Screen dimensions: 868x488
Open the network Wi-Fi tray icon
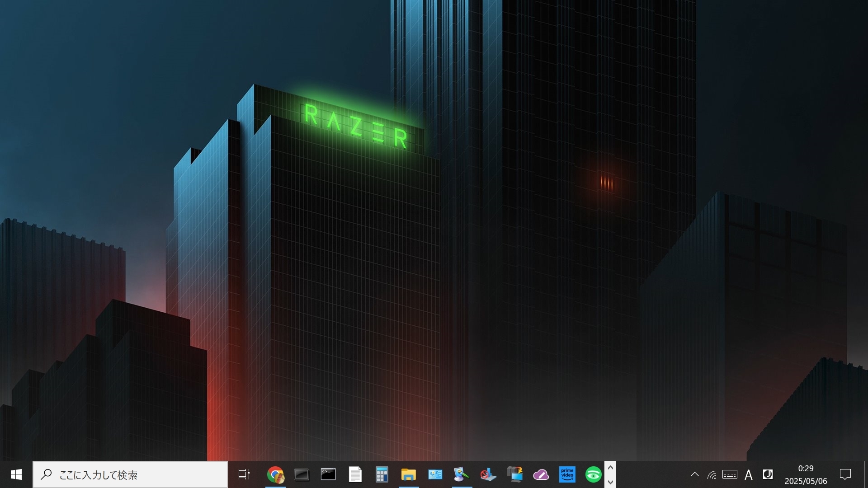[712, 474]
